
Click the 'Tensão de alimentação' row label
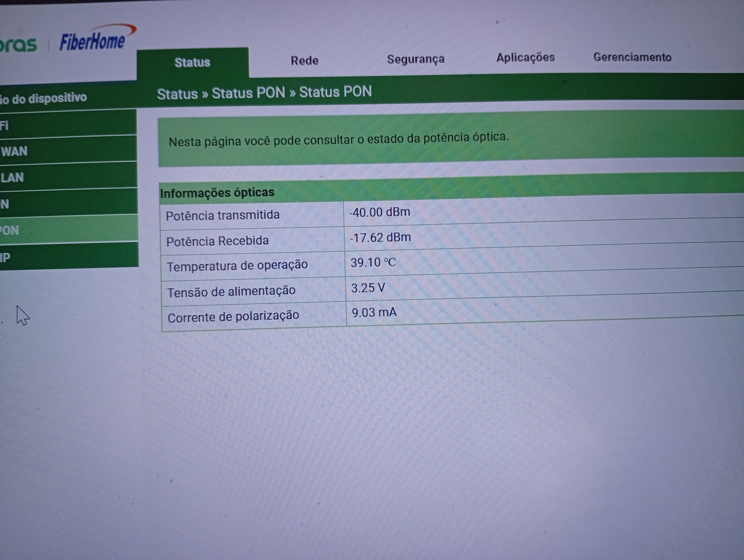231,291
